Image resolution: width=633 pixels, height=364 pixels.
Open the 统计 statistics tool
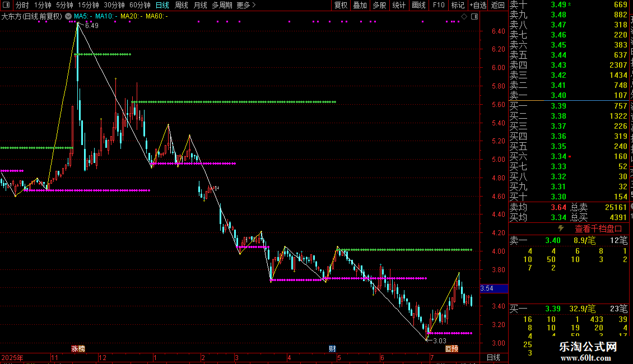coord(399,5)
